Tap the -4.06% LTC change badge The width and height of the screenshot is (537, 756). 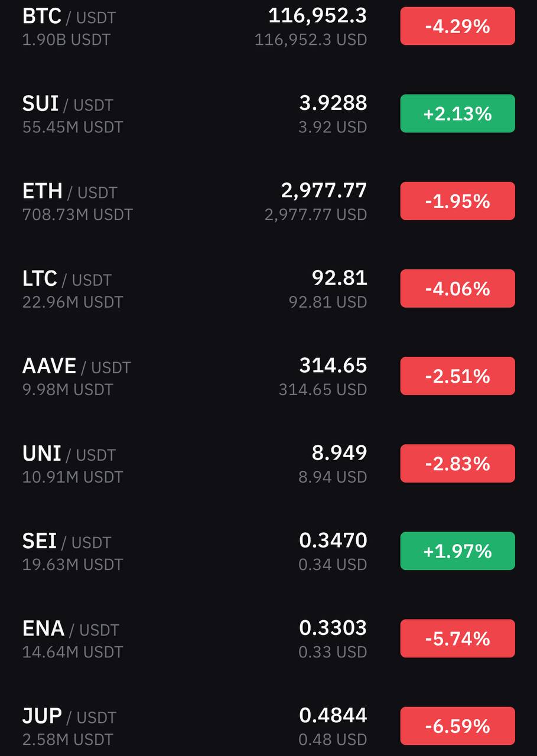(458, 288)
